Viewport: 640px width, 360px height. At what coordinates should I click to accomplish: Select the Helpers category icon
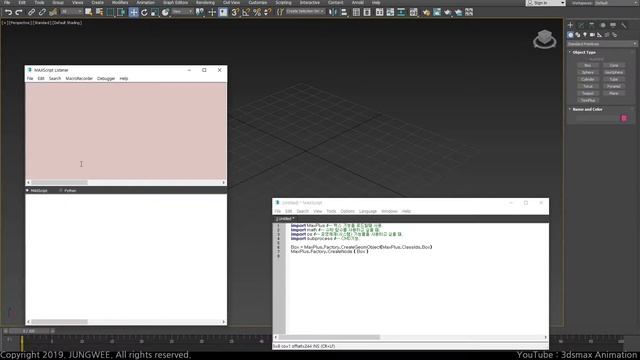point(599,35)
